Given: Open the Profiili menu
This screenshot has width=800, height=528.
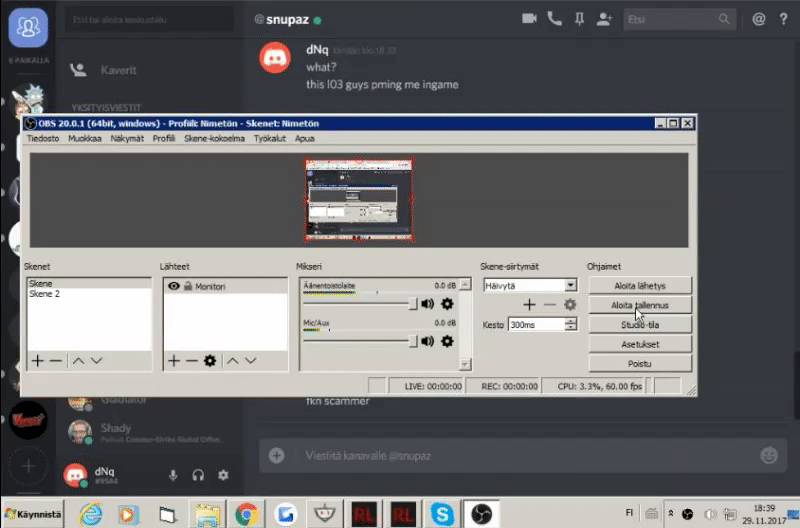Looking at the screenshot, I should (164, 138).
